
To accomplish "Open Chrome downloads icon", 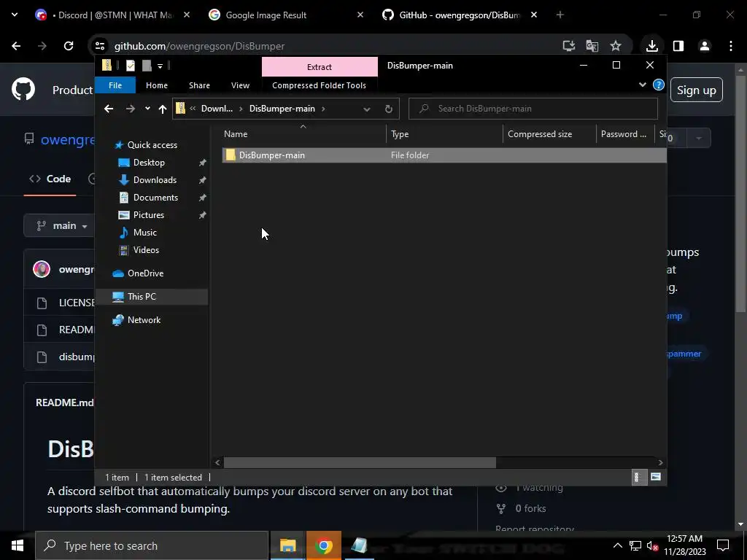I will (651, 46).
